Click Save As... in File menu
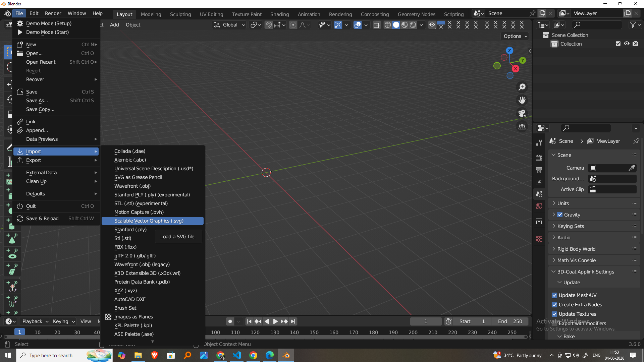This screenshot has width=644, height=362. pos(56,101)
